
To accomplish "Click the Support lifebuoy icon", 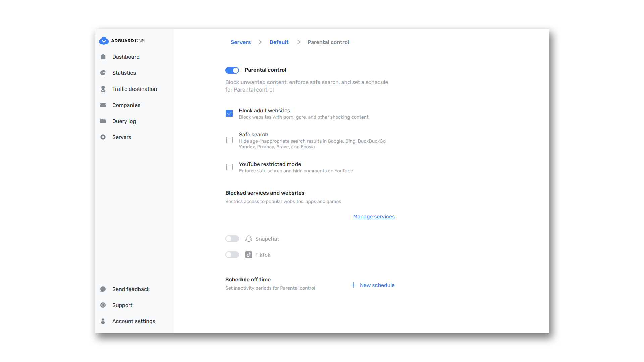I will (x=103, y=305).
